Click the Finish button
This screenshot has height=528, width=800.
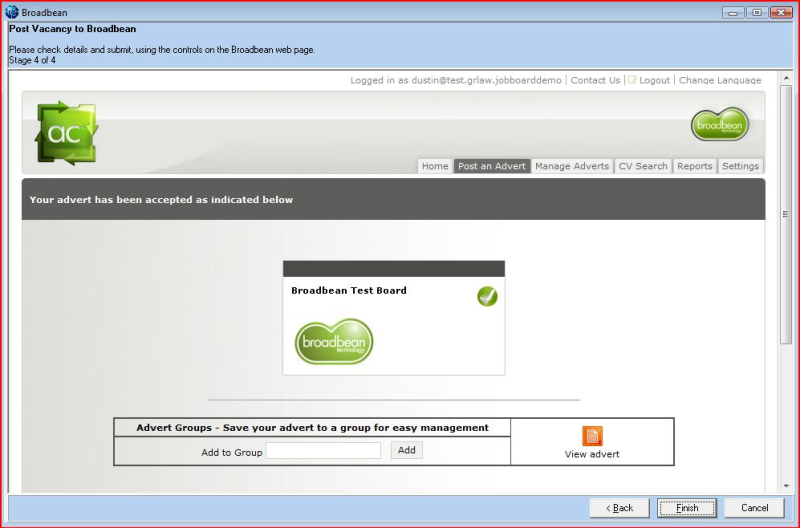coord(687,508)
